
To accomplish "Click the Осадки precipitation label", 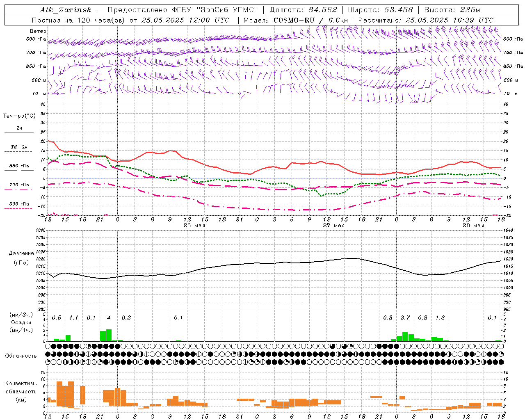I will pyautogui.click(x=21, y=322).
